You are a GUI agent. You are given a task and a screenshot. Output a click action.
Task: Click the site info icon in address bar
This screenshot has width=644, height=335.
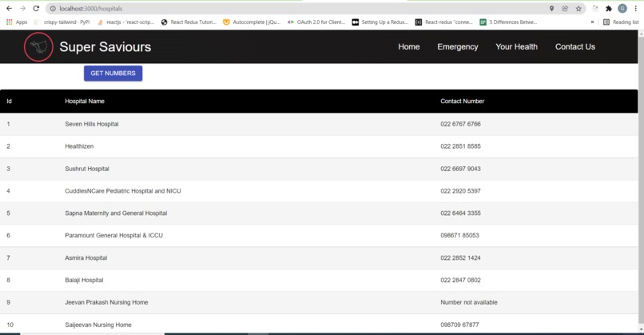[x=53, y=9]
